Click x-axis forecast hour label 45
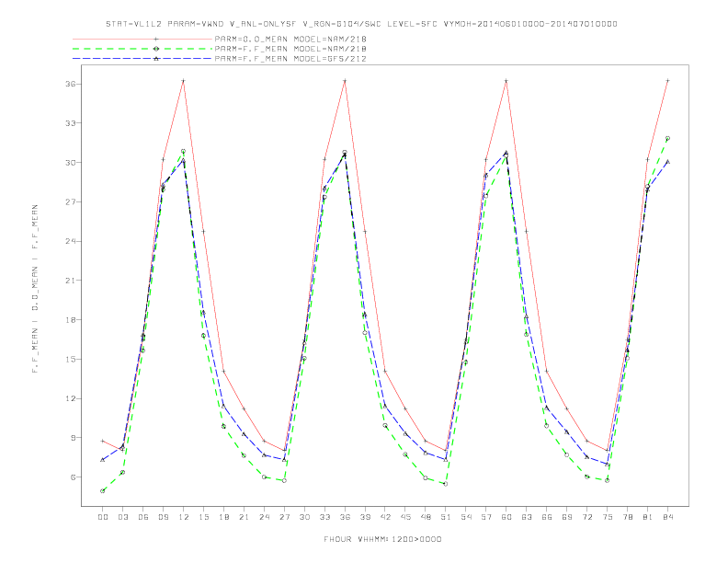Image resolution: width=728 pixels, height=563 pixels. [405, 517]
